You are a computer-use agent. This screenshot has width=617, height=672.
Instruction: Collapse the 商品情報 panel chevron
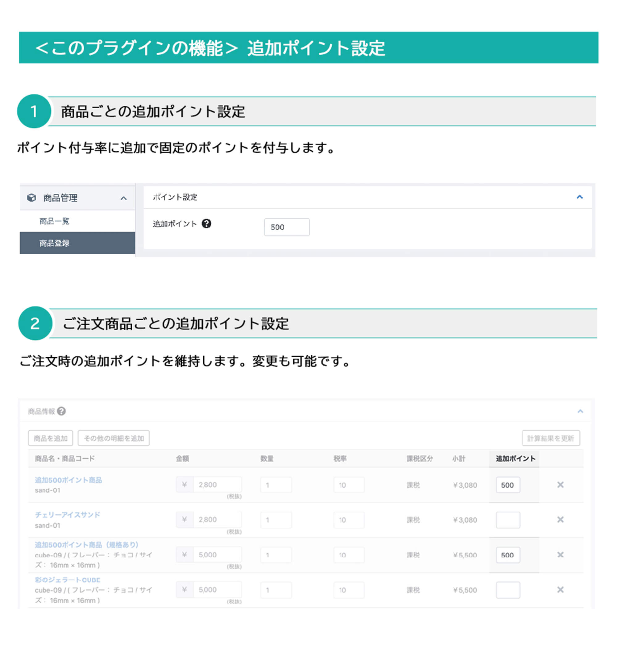click(580, 411)
